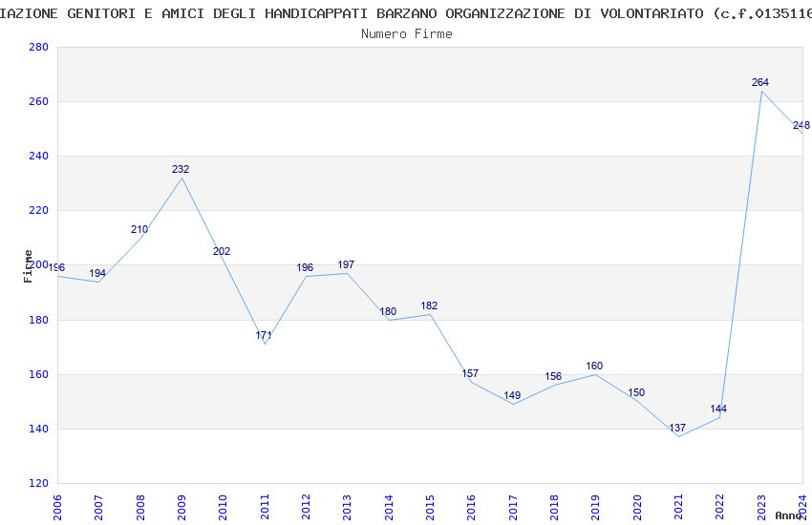Click the 156 data label for 2018
Screen dimensions: 812x525
tap(553, 376)
